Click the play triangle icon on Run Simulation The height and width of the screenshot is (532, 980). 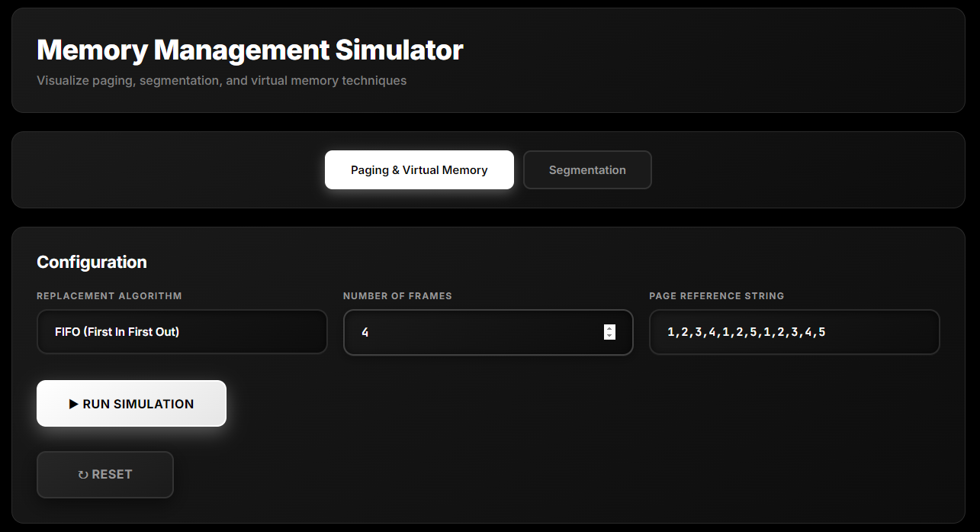[74, 404]
